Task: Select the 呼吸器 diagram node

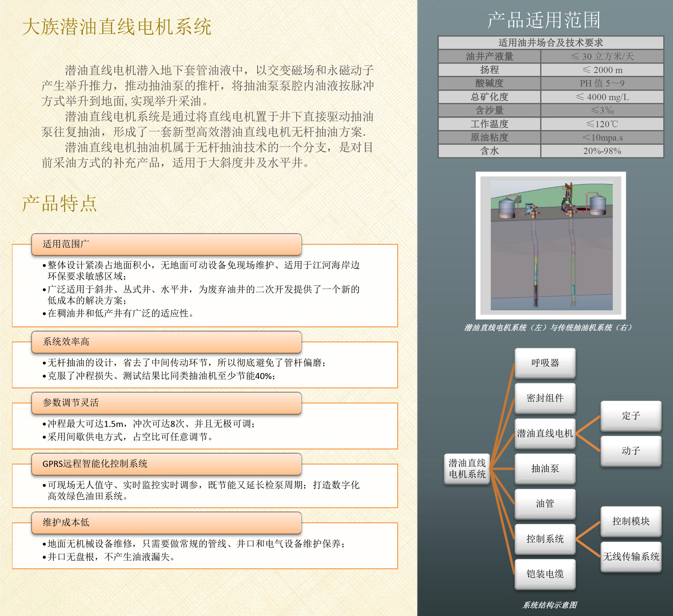Action: coord(545,363)
